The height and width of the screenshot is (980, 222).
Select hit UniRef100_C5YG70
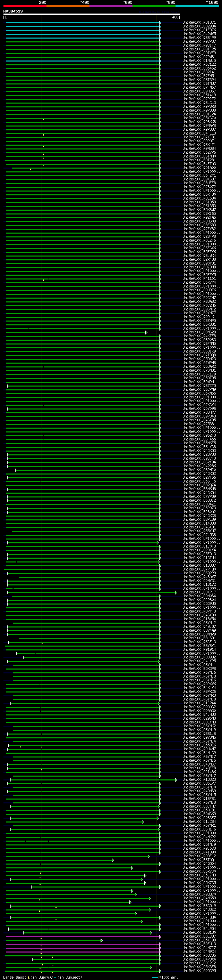pyautogui.click(x=199, y=118)
